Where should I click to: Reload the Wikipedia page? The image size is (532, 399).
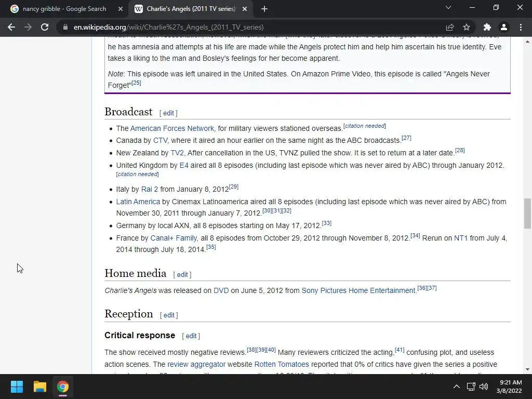[45, 27]
